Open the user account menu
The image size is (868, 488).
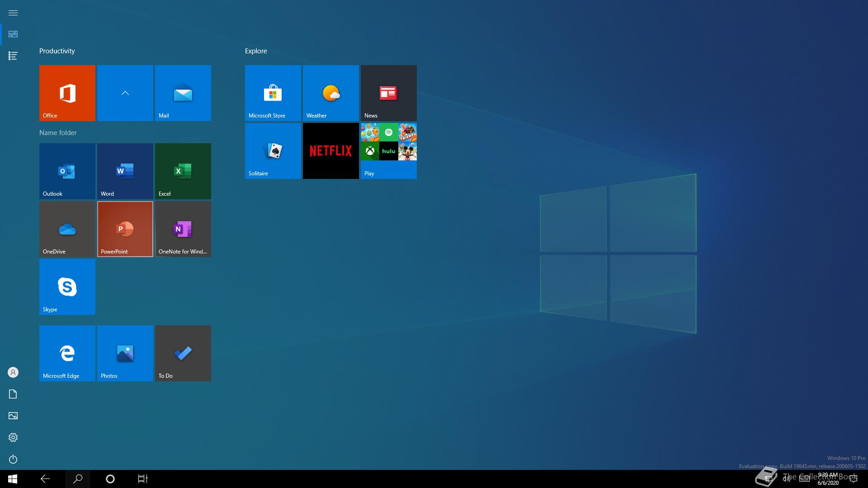(x=13, y=372)
